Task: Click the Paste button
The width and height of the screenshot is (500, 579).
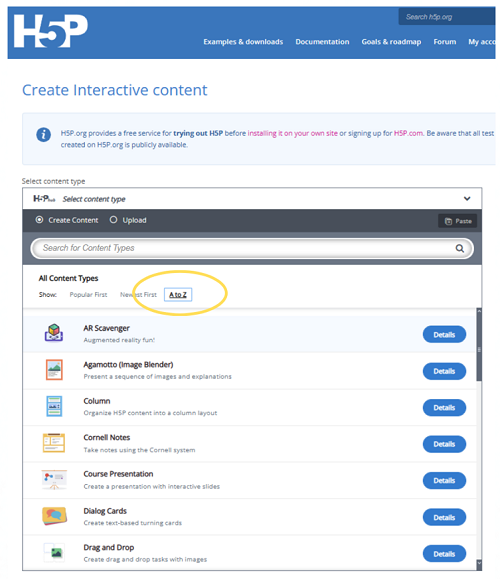Action: [458, 221]
